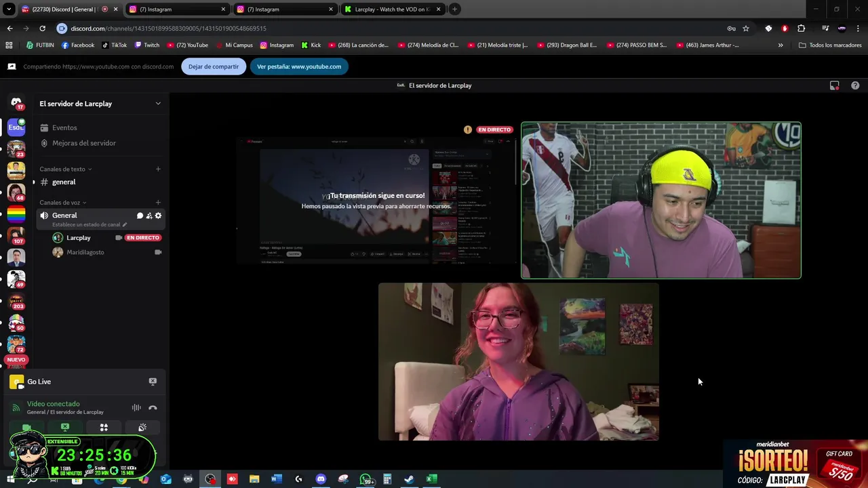Switch to first Instagram browser tab
The width and height of the screenshot is (868, 488).
click(176, 9)
